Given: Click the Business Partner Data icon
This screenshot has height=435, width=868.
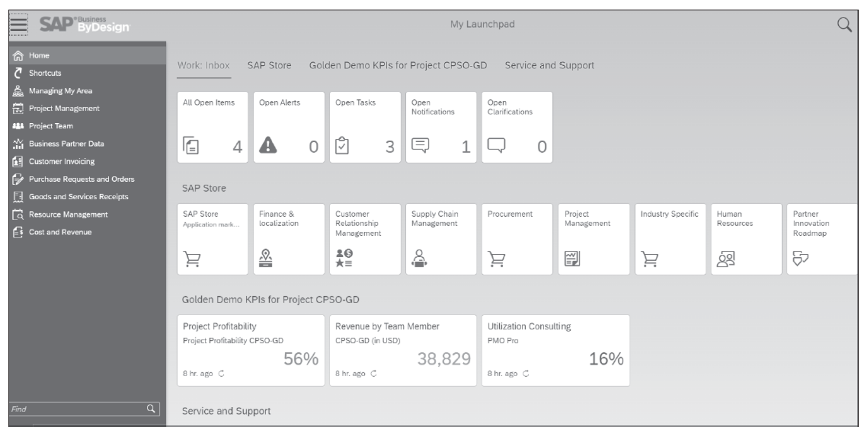Looking at the screenshot, I should (18, 144).
